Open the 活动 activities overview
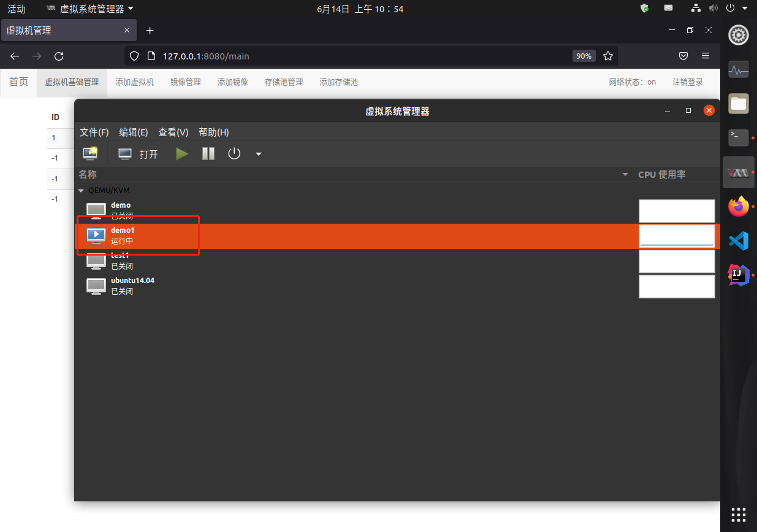Viewport: 757px width, 532px height. (x=17, y=9)
